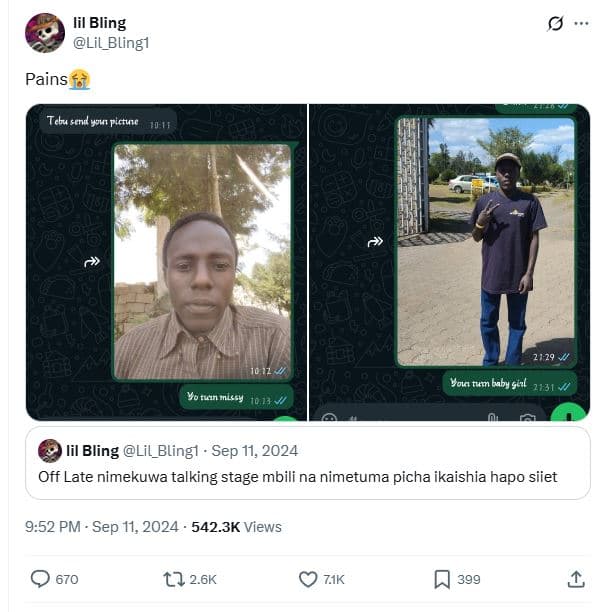This screenshot has width=606, height=612.
Task: Open the Grok slash-circle icon
Action: coord(556,23)
